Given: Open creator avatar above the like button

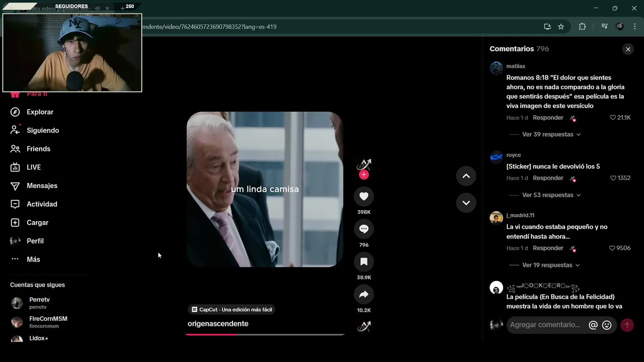Looking at the screenshot, I should pos(364,164).
